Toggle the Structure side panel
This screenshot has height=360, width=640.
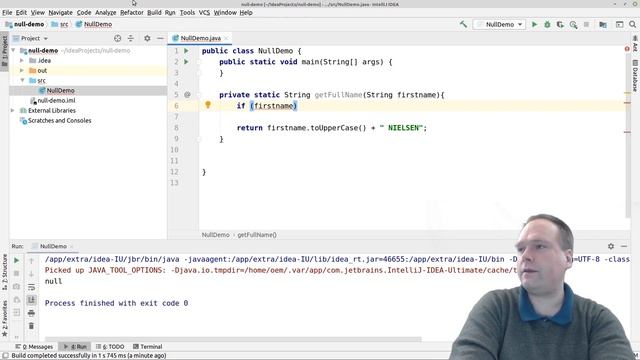click(x=5, y=272)
